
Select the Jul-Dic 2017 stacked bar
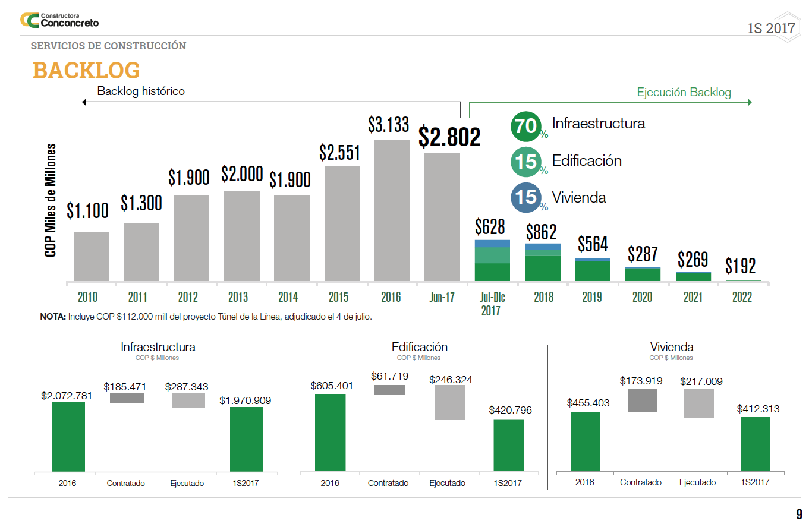[x=492, y=260]
